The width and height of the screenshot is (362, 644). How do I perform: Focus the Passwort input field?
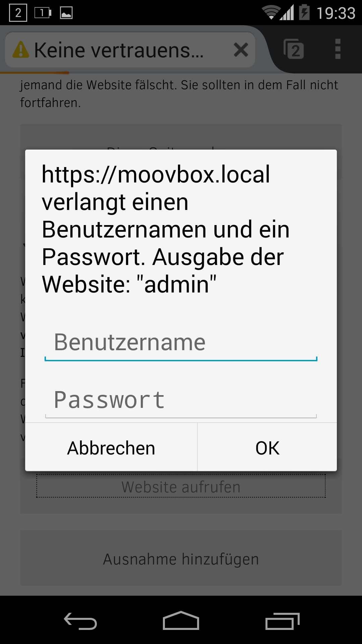[181, 400]
